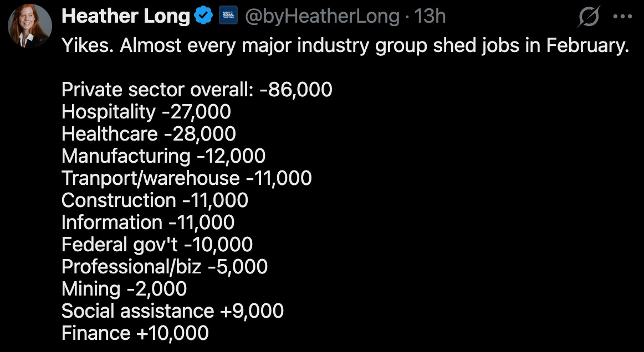
Task: Click the 'Federal gov't -10,000' line
Action: (x=157, y=245)
